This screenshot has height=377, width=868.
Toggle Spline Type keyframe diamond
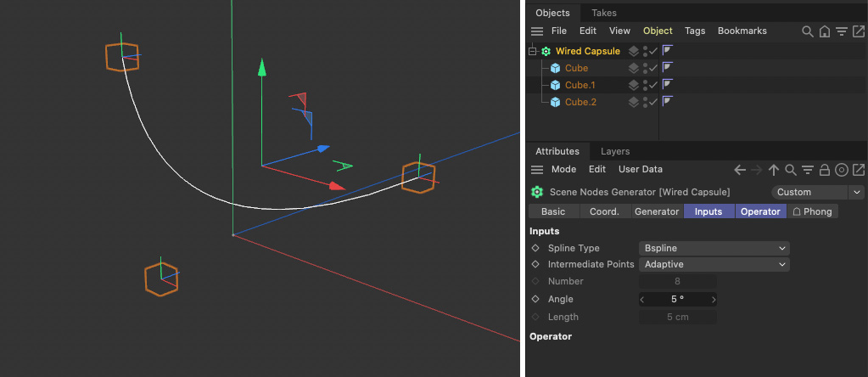pyautogui.click(x=535, y=248)
